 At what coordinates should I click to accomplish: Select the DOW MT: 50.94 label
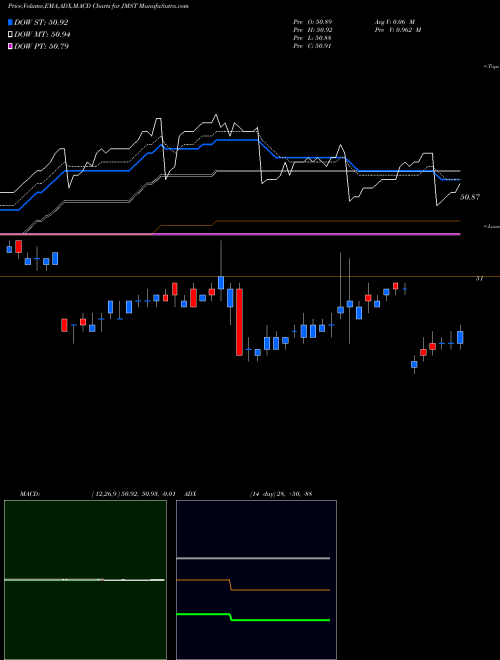click(42, 35)
